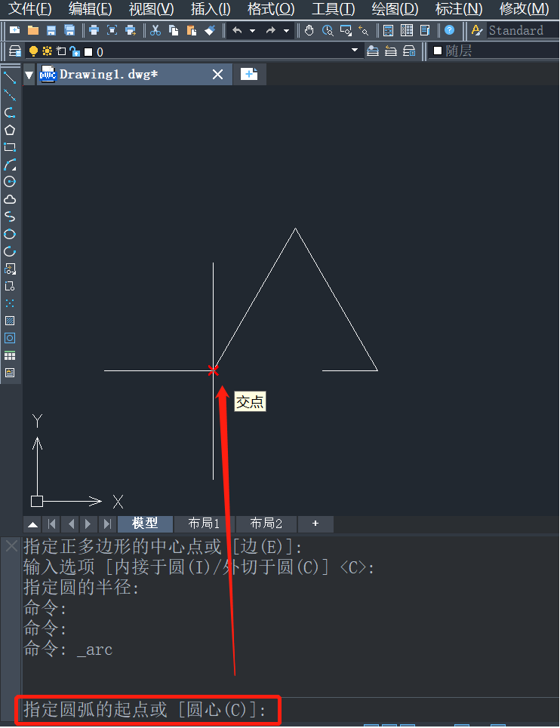Print the drawing with the Plot icon
The height and width of the screenshot is (728, 560).
click(94, 31)
